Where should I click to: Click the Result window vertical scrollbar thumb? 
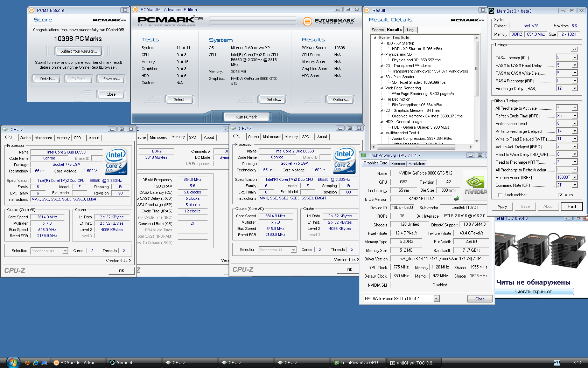point(476,69)
